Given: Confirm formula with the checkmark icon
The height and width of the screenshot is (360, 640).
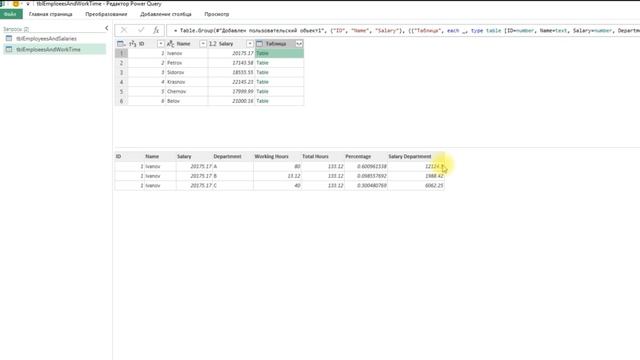Looking at the screenshot, I should click(x=141, y=30).
